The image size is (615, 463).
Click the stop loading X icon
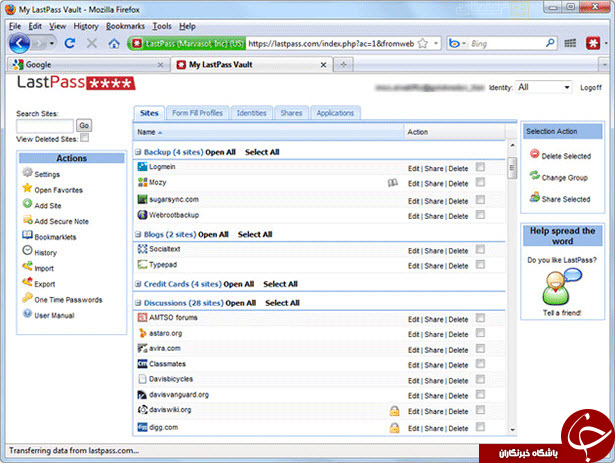click(x=92, y=43)
